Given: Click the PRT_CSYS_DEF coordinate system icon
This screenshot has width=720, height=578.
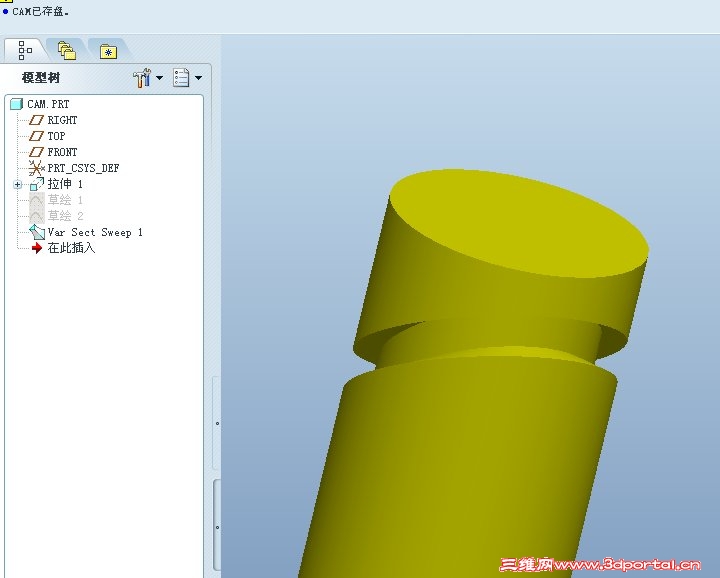Looking at the screenshot, I should 36,168.
